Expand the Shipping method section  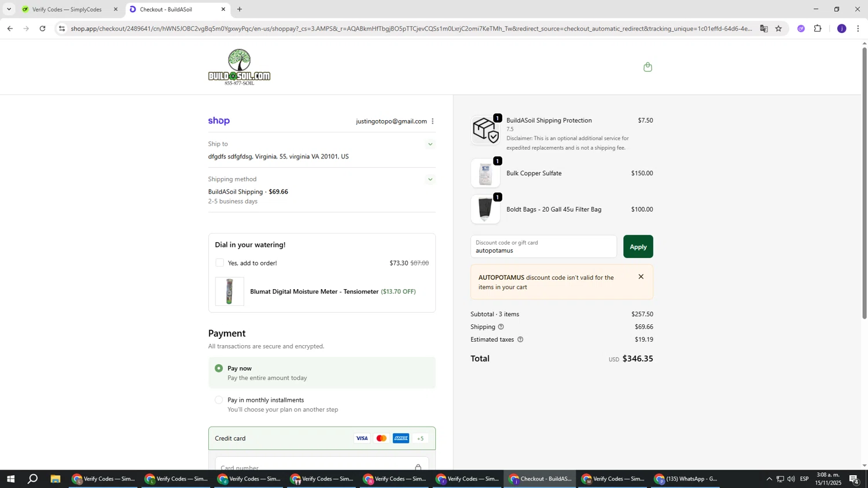coord(430,180)
